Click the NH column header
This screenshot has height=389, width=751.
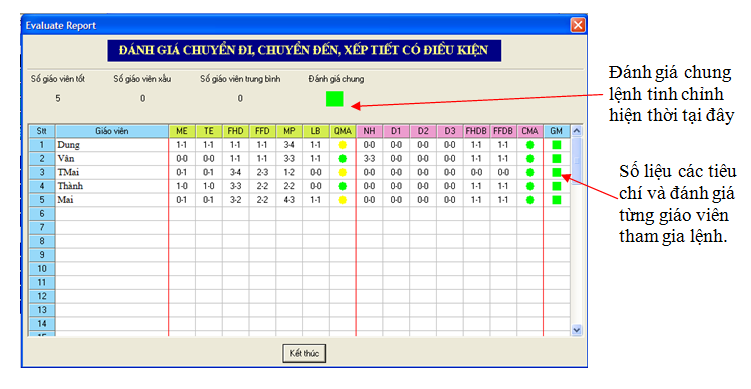[x=369, y=131]
